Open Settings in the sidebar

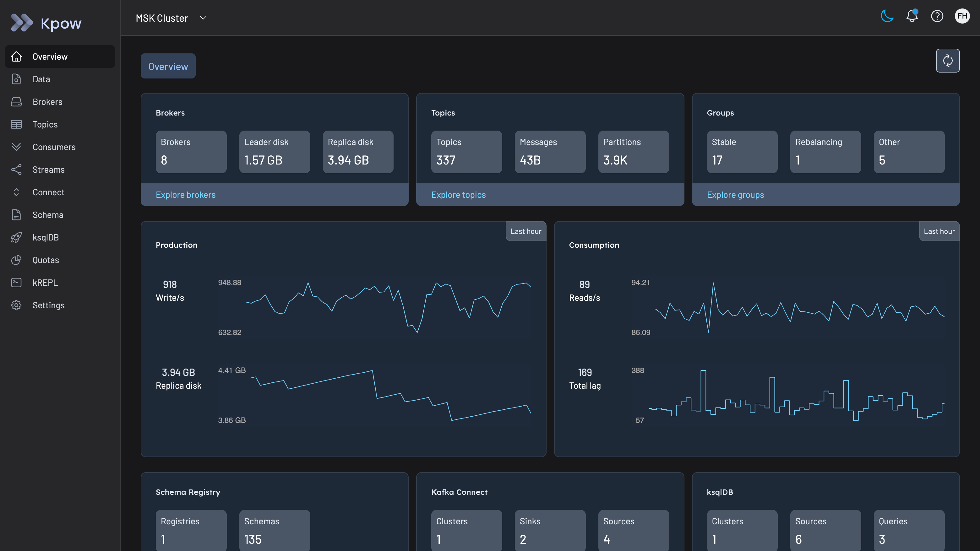(48, 305)
